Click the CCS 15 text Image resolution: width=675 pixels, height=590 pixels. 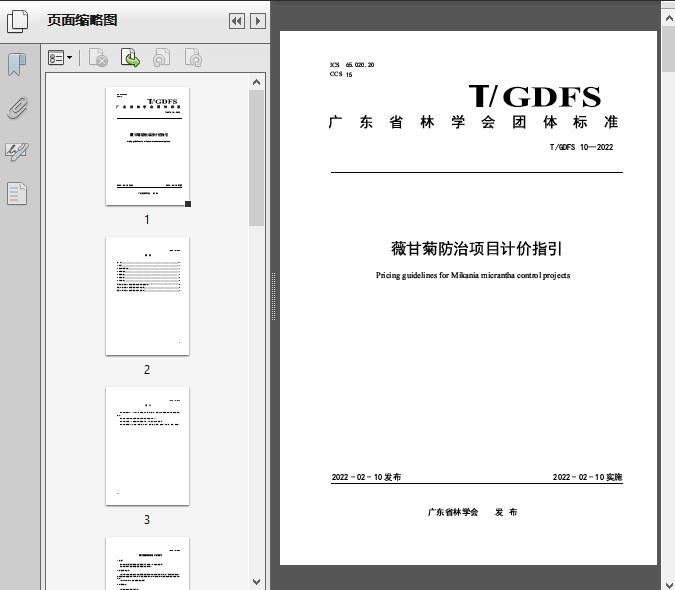click(x=341, y=74)
